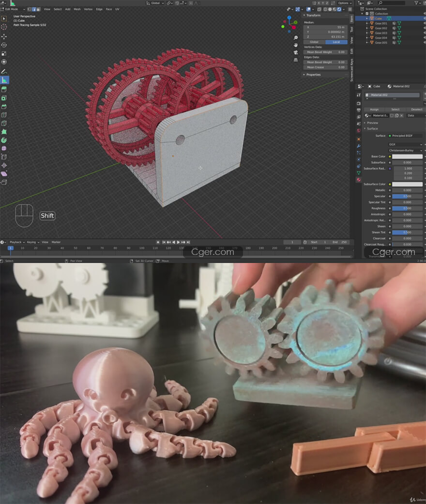Open the Material properties tab icon
426x504 pixels.
click(358, 179)
